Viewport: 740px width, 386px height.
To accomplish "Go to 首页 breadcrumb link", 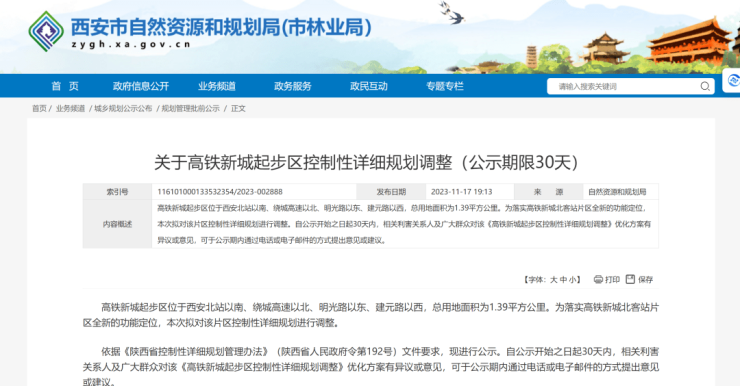I will tap(39, 109).
